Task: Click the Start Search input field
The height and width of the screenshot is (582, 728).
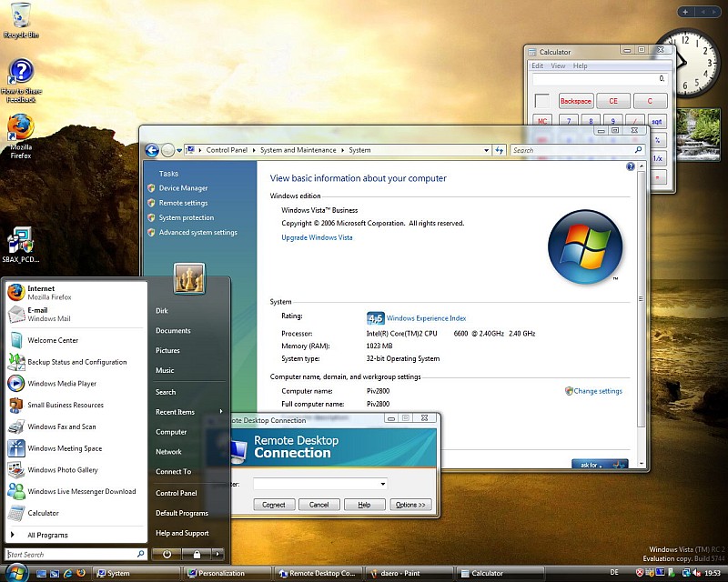Action: (71, 554)
